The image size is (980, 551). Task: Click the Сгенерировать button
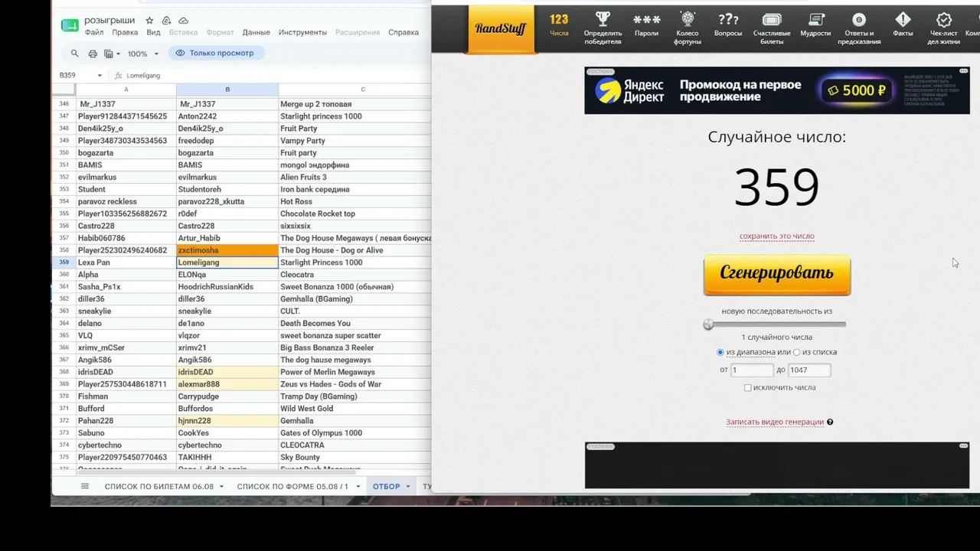tap(777, 274)
